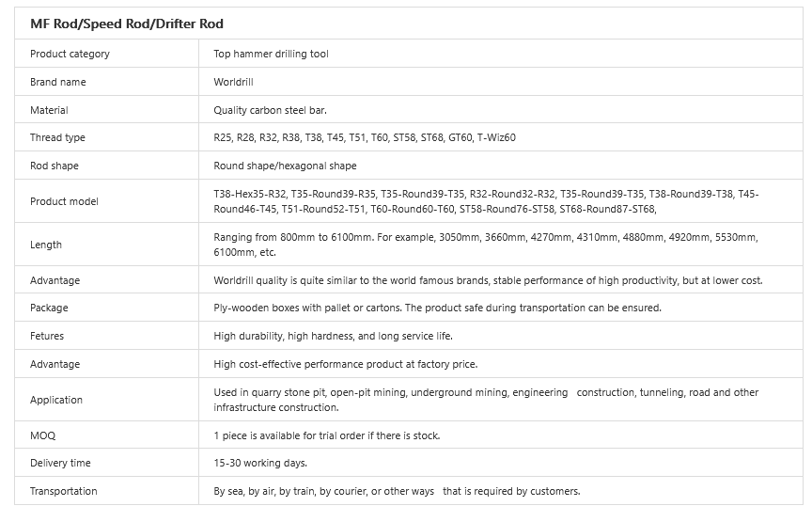The width and height of the screenshot is (812, 522).
Task: Select the Product category label cell
Action: [x=70, y=54]
